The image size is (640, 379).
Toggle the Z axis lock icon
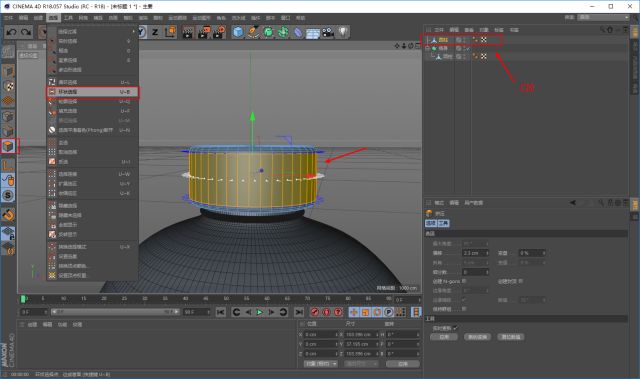click(x=155, y=32)
